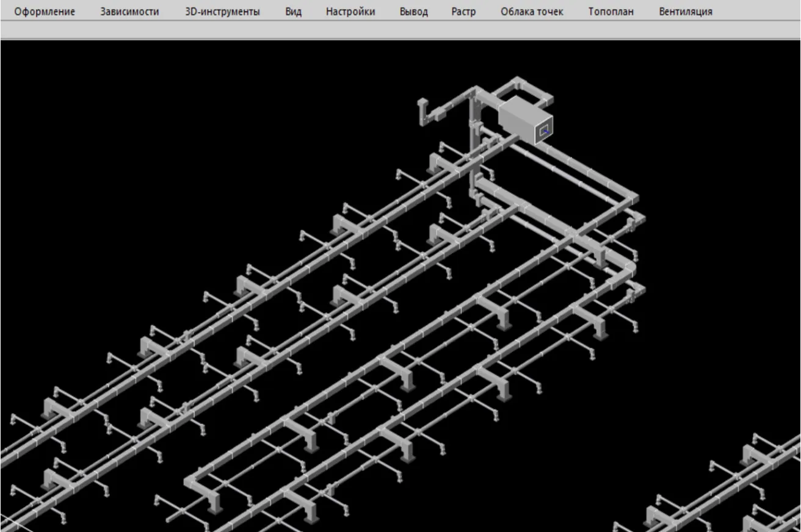This screenshot has height=532, width=801.
Task: Click the blue-outlined panel on the unit face
Action: [543, 131]
